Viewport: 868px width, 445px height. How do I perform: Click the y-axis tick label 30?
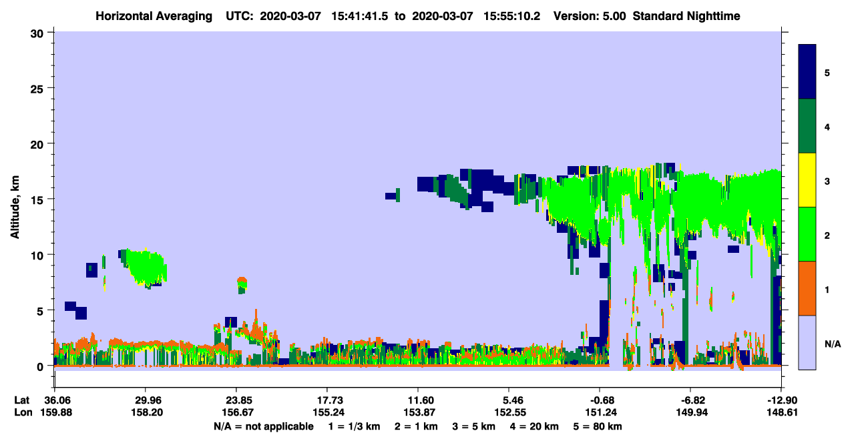tap(39, 33)
